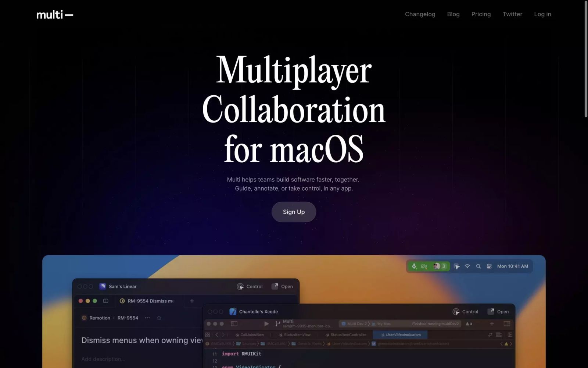The image size is (588, 368).
Task: Click the Remotion breadcrumb
Action: [96, 318]
